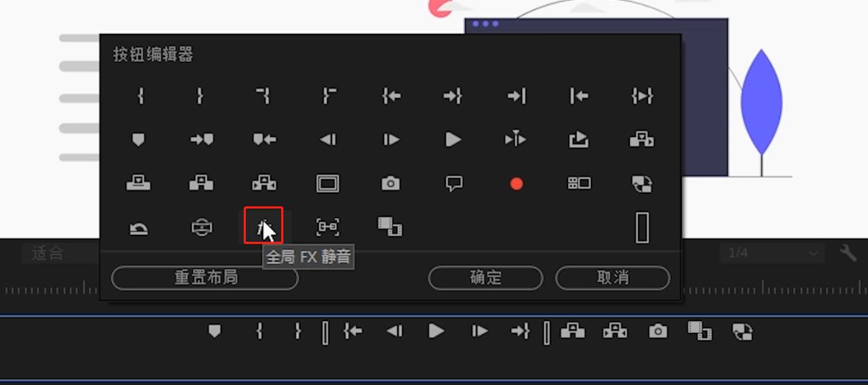Toggle Proxies from monitor button bar
The height and width of the screenshot is (385, 868).
click(x=742, y=331)
